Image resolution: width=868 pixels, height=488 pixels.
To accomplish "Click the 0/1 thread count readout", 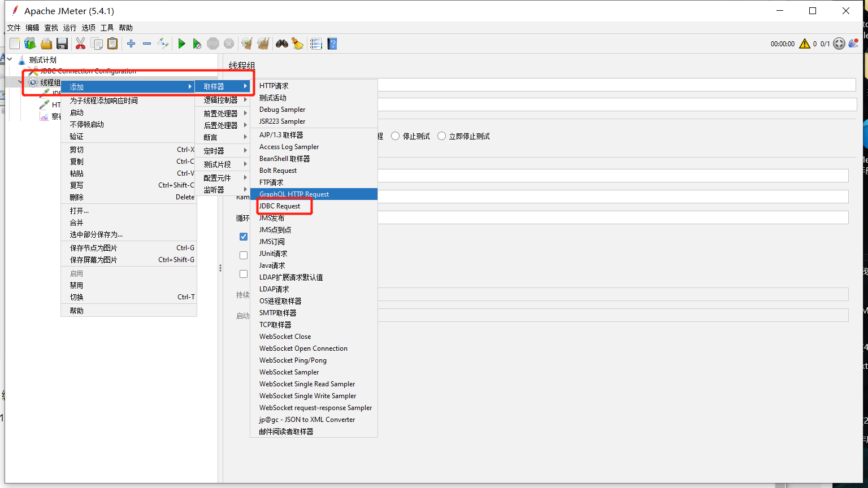I will 825,43.
